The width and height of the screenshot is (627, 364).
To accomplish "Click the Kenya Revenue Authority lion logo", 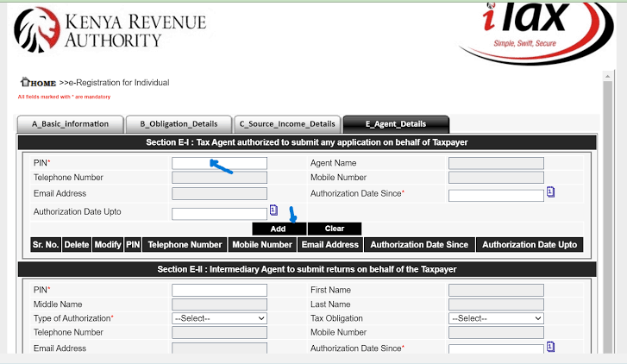I will coord(37,30).
